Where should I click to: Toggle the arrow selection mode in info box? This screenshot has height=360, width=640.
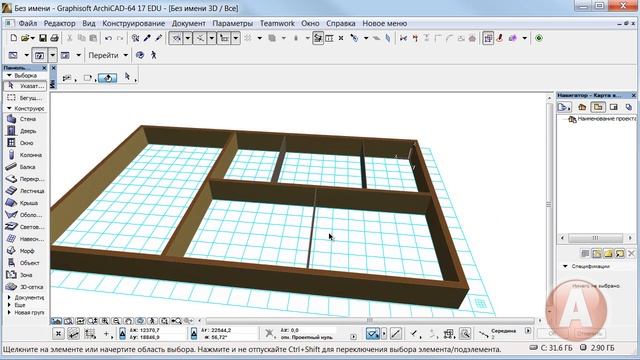(x=127, y=77)
